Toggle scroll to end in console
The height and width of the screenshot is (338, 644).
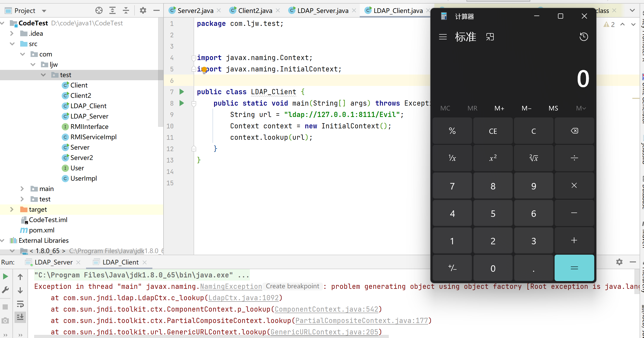point(20,317)
